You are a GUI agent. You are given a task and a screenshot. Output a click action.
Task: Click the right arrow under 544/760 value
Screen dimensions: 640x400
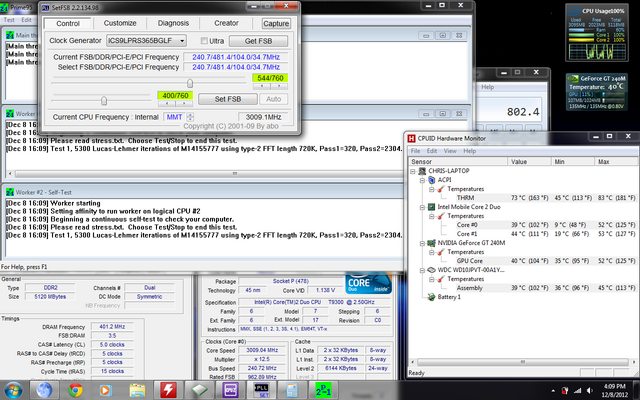pos(279,86)
